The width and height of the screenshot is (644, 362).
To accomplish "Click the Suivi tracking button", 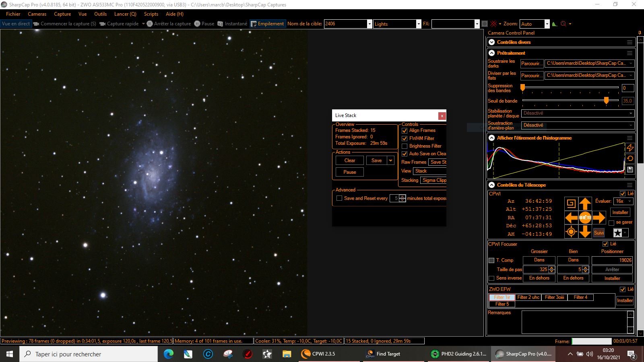I will [599, 233].
